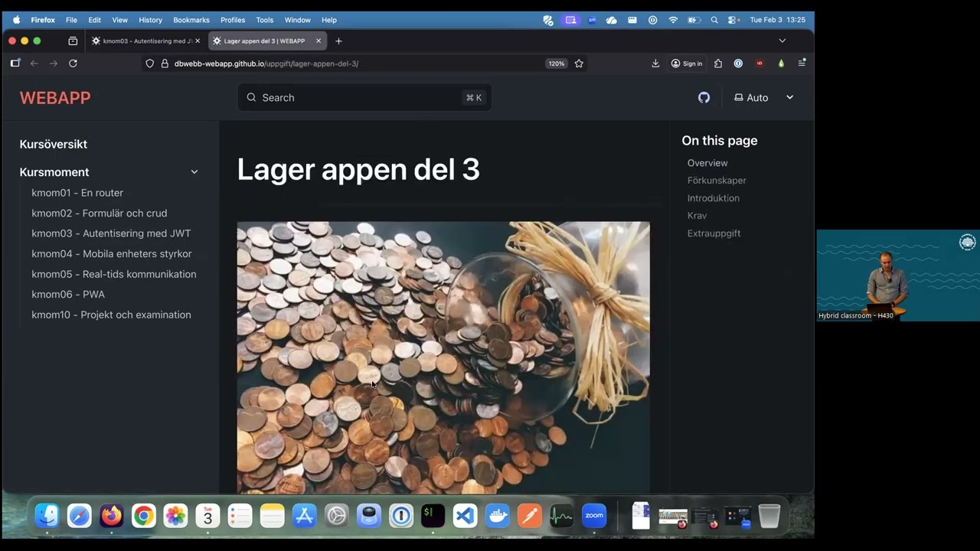Open kmom02 - Formulär och crud
This screenshot has height=551, width=980.
(100, 213)
